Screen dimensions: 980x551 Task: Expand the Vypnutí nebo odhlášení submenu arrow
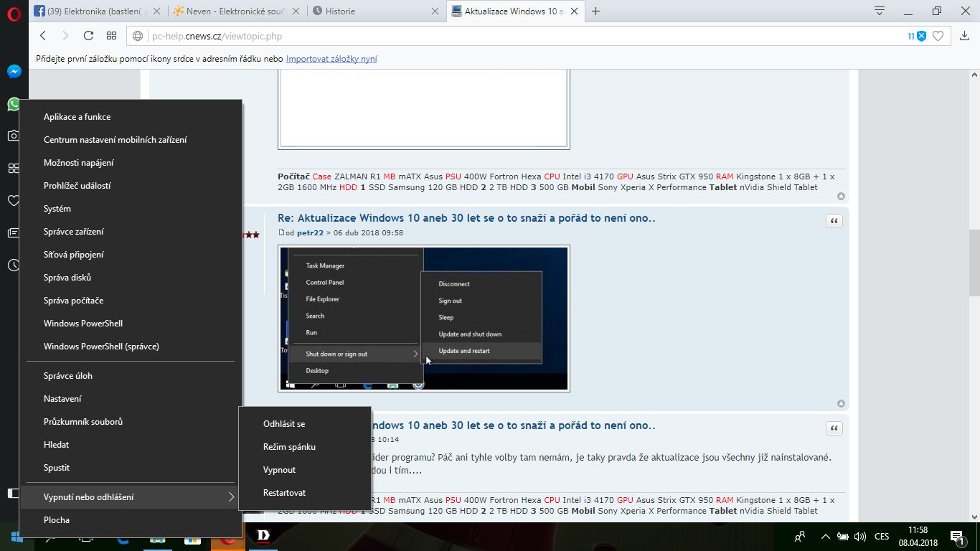pos(231,497)
